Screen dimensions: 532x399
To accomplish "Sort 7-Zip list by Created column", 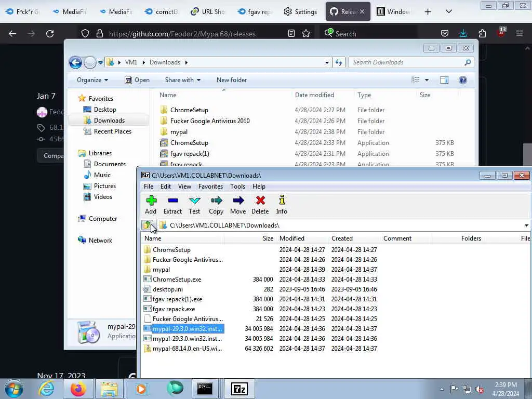I will coord(342,238).
